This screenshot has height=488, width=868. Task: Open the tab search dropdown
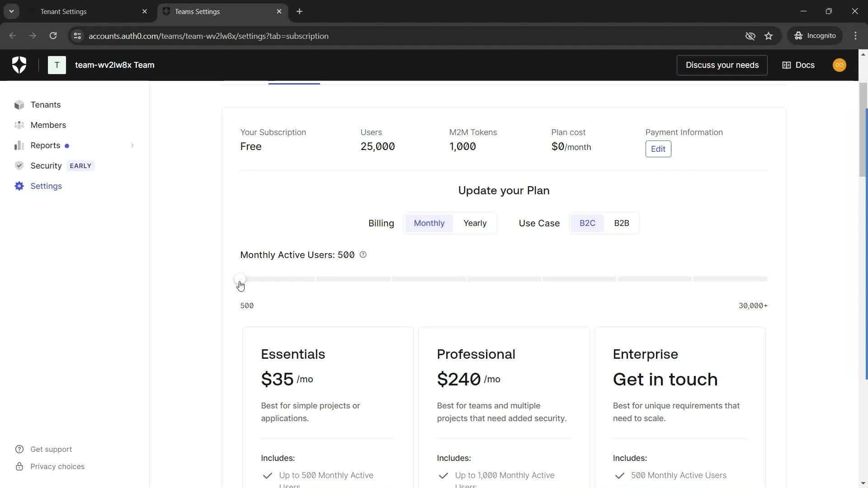[11, 11]
